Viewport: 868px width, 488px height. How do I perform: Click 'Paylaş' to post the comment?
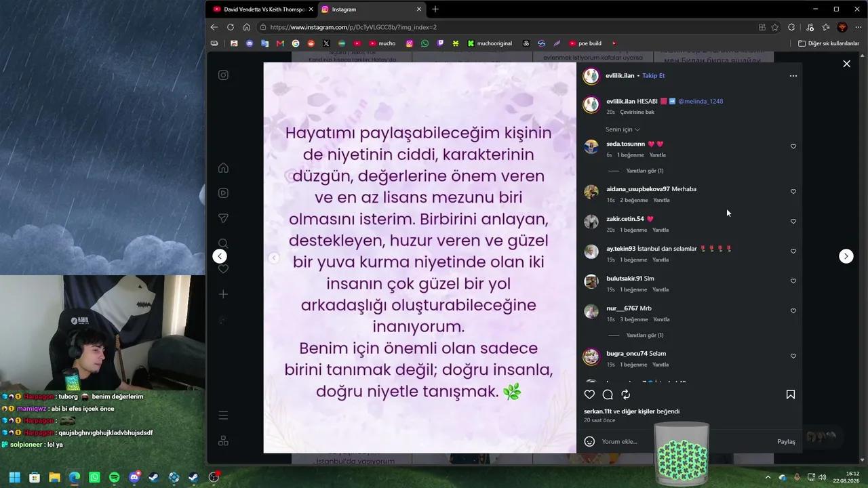[786, 442]
